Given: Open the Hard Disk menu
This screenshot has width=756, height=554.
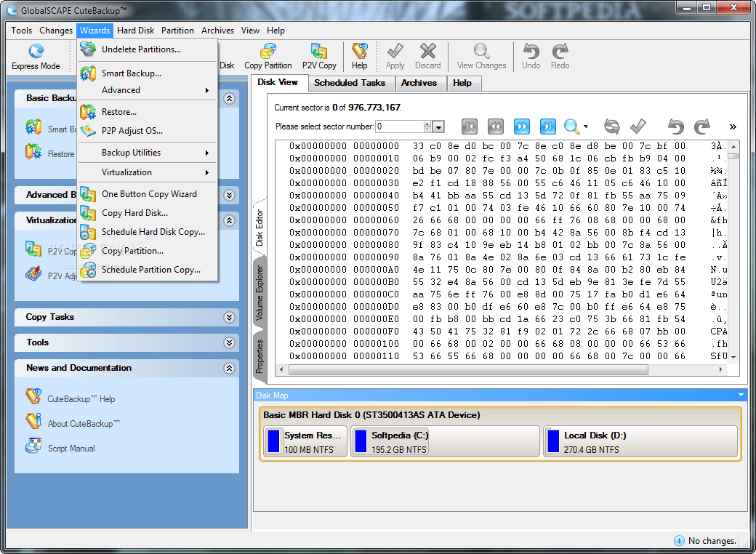Looking at the screenshot, I should (x=135, y=31).
